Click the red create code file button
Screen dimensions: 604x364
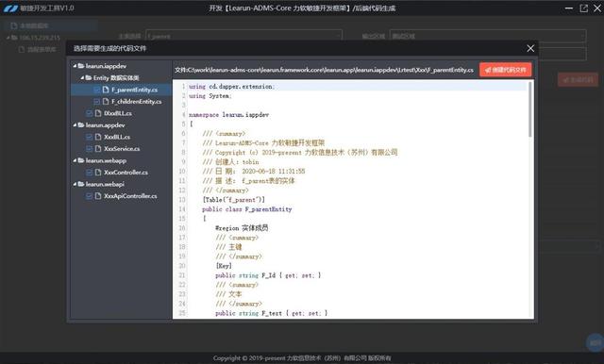coord(506,70)
